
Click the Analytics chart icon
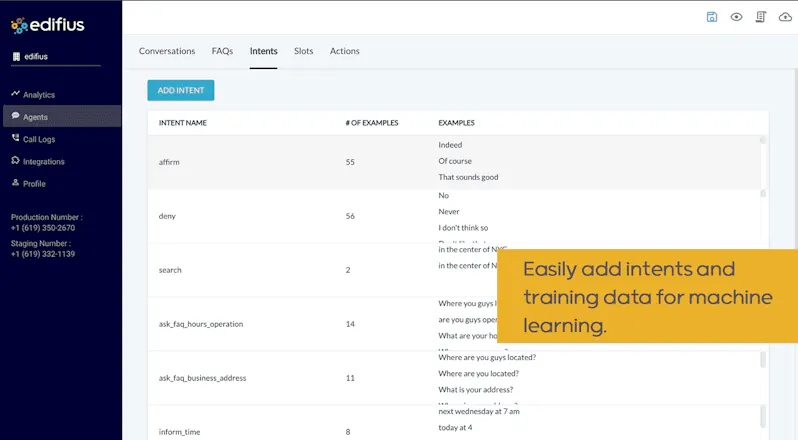(15, 94)
